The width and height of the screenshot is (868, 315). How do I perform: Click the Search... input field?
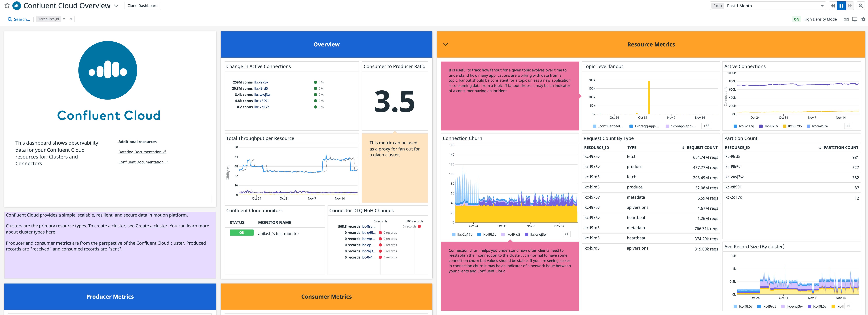coord(22,19)
